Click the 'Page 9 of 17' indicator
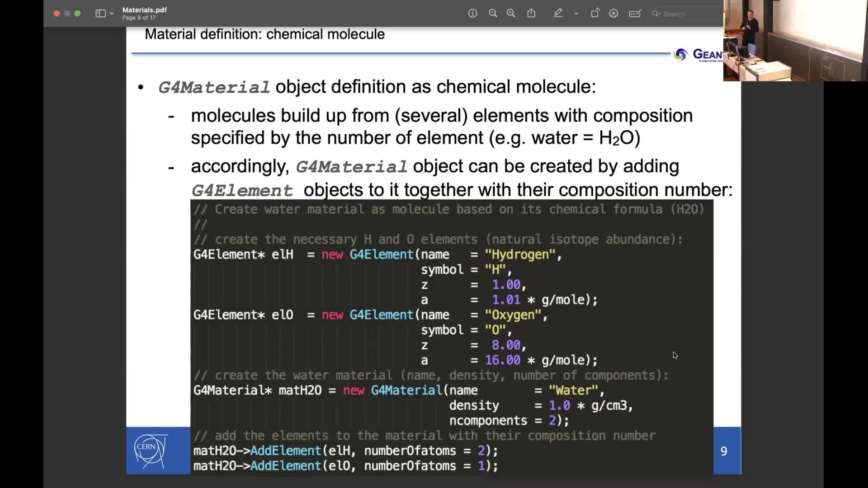This screenshot has width=868, height=488. 139,18
